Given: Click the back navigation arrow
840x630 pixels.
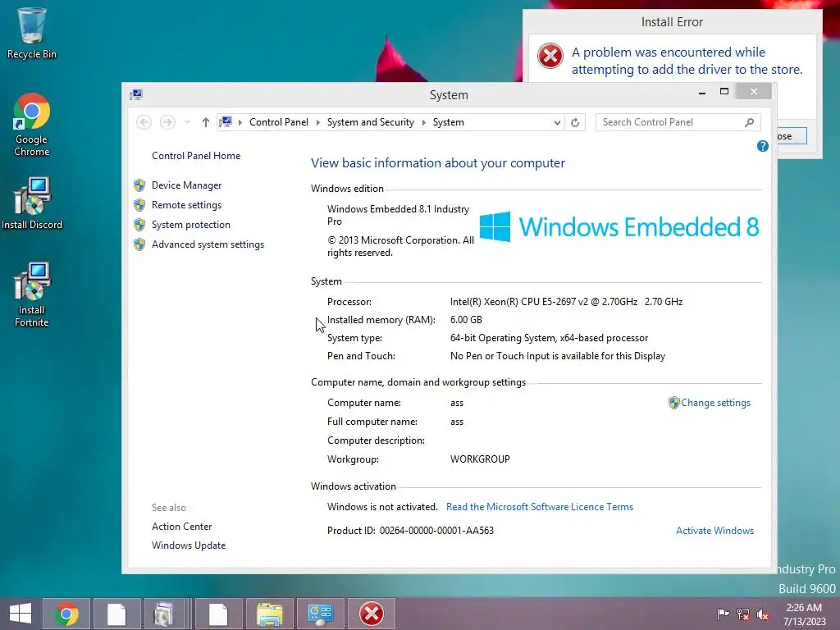Looking at the screenshot, I should pos(144,122).
